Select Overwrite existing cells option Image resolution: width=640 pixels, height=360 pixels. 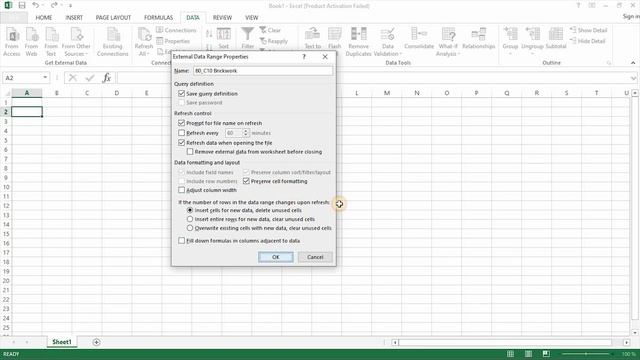(190, 228)
